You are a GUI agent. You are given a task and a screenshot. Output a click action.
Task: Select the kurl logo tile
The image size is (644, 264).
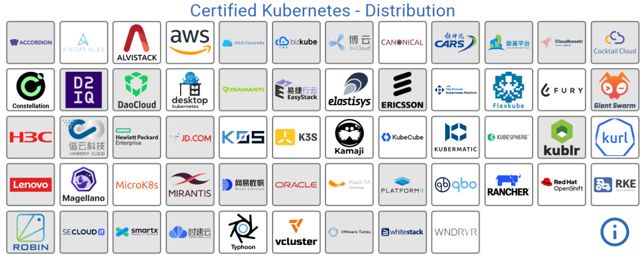[614, 137]
